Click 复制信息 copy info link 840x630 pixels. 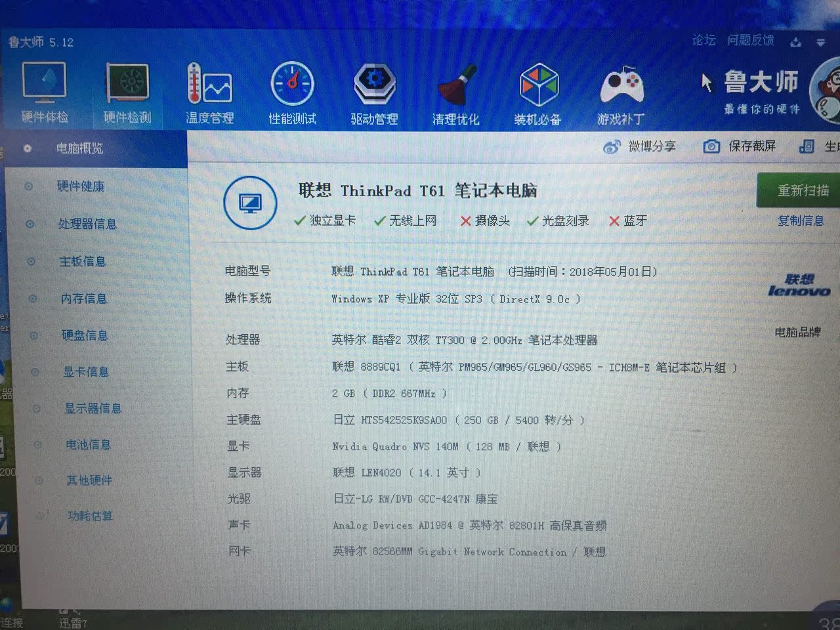[801, 221]
